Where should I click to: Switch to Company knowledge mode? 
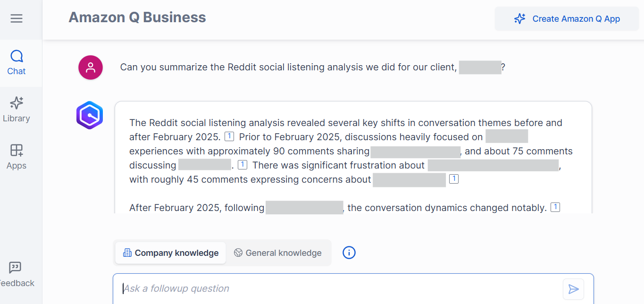point(171,253)
